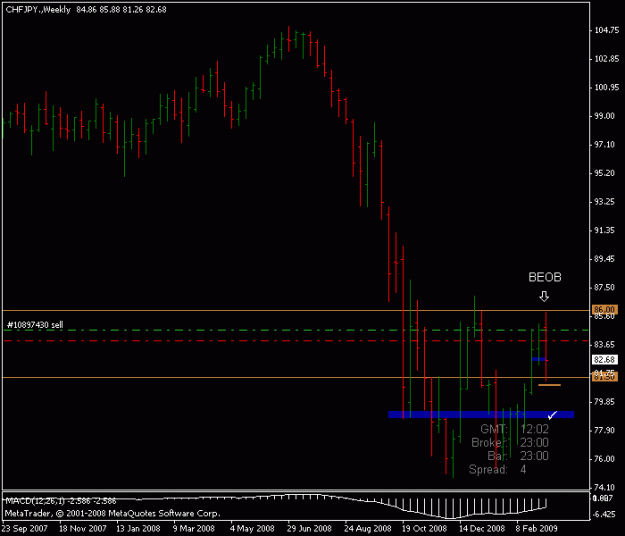Click the -6.425 MACD scale label
The image size is (625, 536).
pyautogui.click(x=604, y=514)
